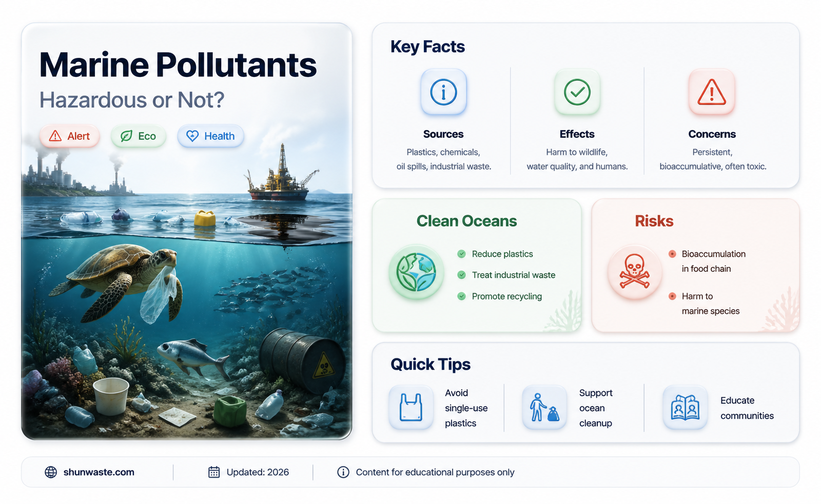Click the Treat industrial waste text
Image resolution: width=821 pixels, height=504 pixels.
pyautogui.click(x=514, y=275)
